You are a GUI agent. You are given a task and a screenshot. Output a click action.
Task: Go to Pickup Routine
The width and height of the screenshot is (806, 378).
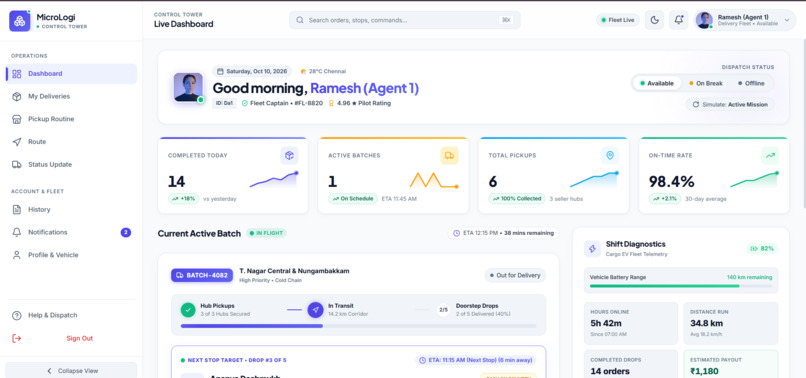coord(71,119)
